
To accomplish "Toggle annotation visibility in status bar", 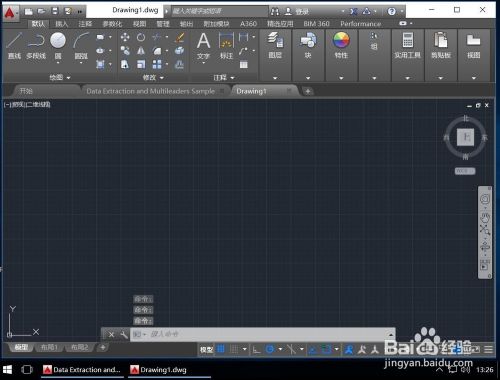I will tap(349, 349).
